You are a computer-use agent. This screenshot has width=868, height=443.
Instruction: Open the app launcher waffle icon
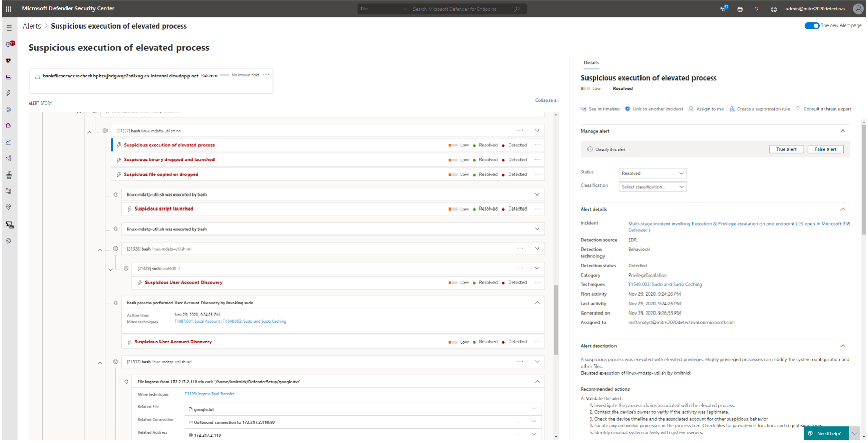click(9, 9)
